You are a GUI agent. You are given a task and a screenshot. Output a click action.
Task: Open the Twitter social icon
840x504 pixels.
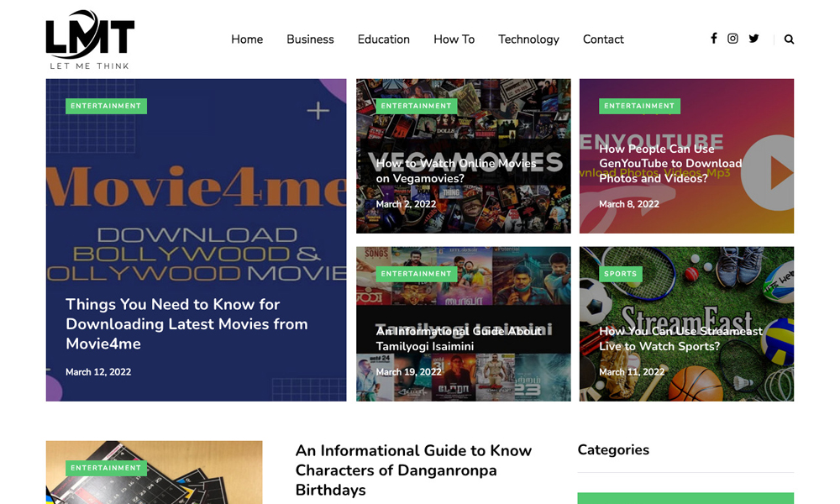pos(753,39)
